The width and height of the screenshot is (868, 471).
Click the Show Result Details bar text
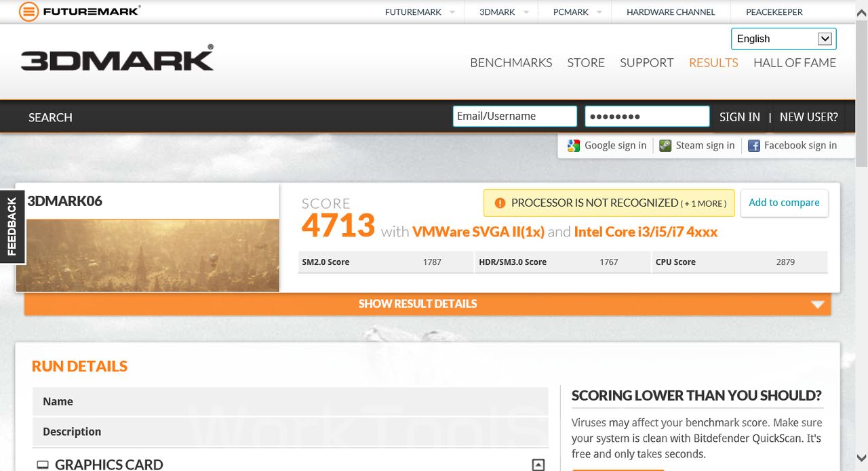[x=418, y=304]
